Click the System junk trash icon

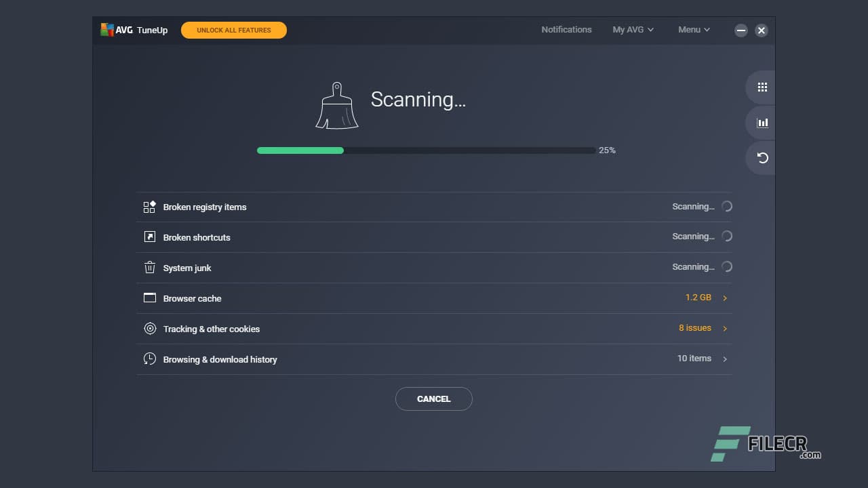click(149, 267)
